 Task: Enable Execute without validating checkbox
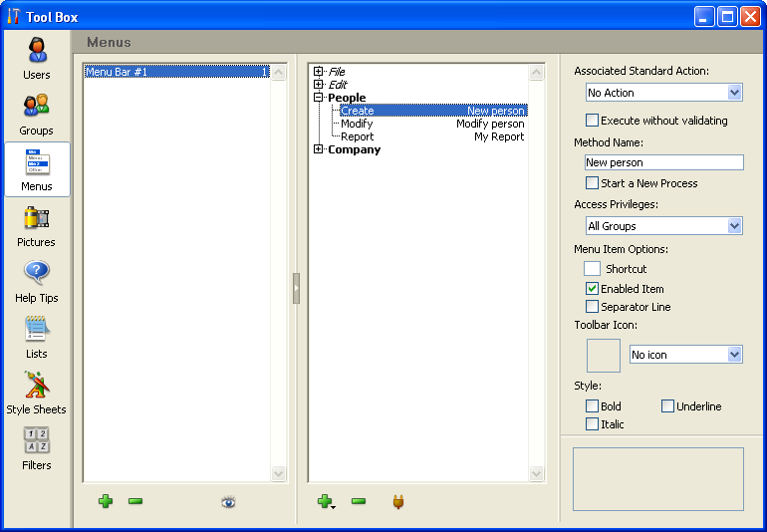point(593,121)
